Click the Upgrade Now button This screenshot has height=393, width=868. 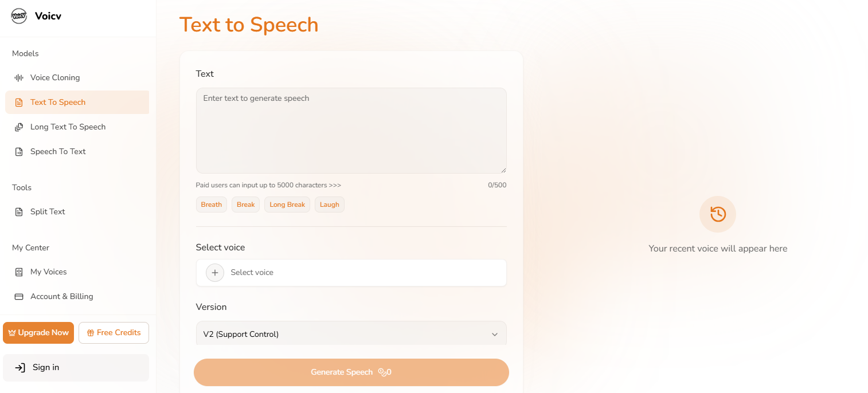(38, 333)
